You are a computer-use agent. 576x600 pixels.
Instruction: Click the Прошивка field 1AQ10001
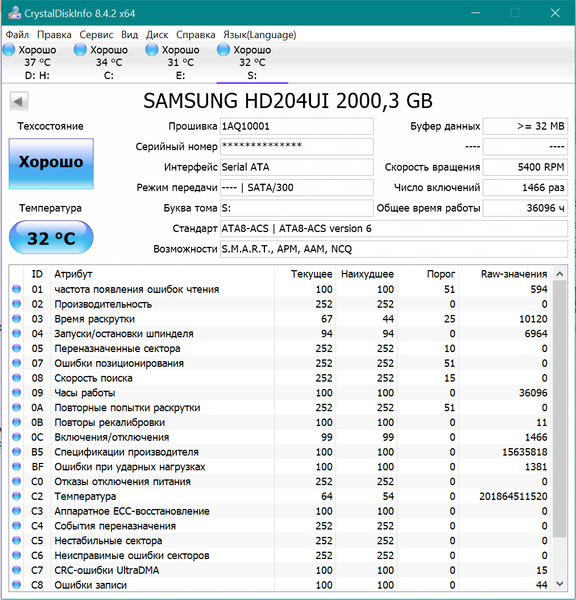pyautogui.click(x=297, y=126)
